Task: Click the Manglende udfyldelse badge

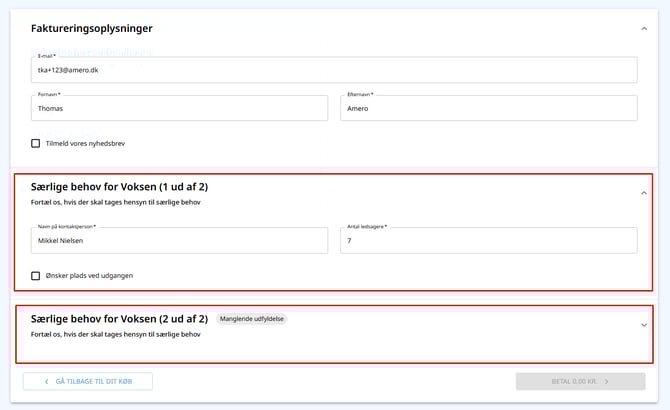Action: 251,319
